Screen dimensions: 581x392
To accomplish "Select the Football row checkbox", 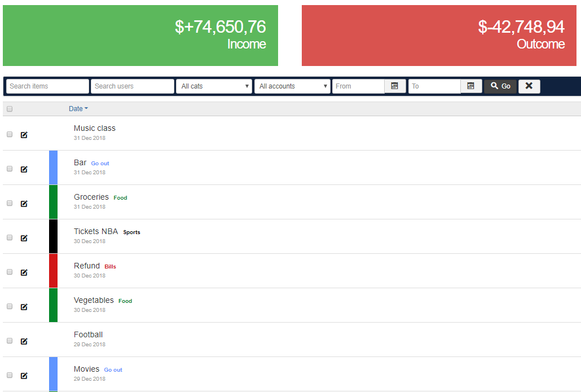I will 10,341.
